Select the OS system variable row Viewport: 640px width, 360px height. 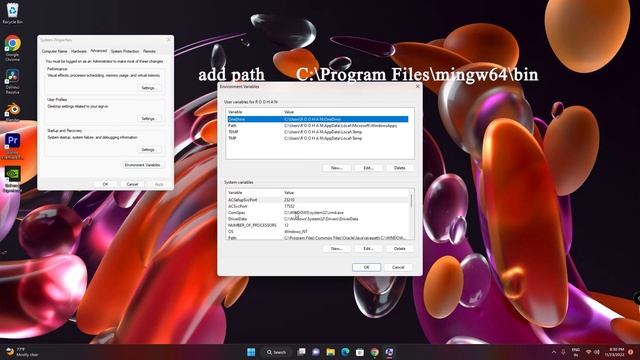coord(318,231)
